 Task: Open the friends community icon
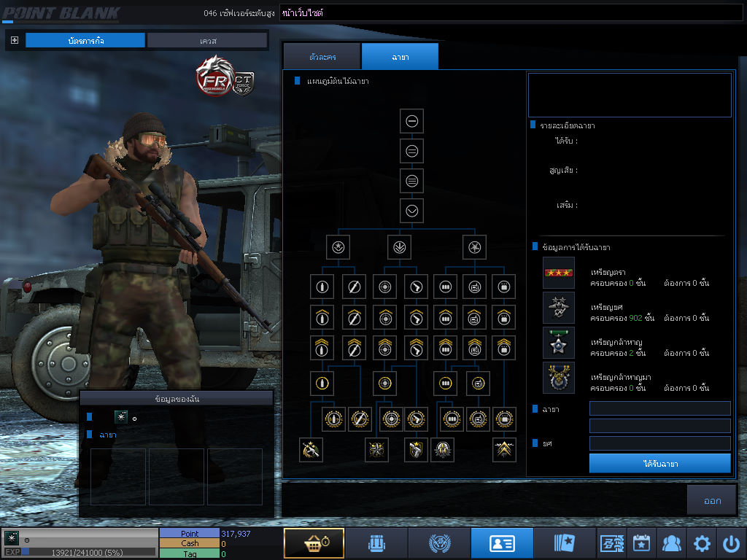click(671, 542)
